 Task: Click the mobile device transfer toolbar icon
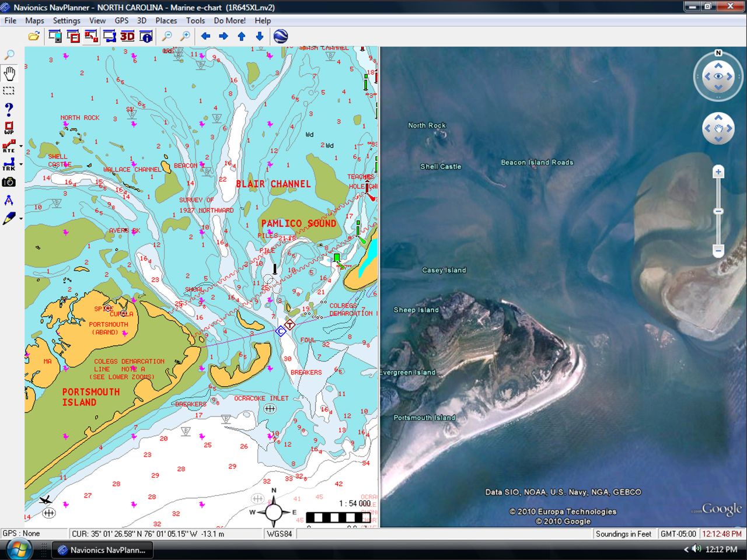55,36
